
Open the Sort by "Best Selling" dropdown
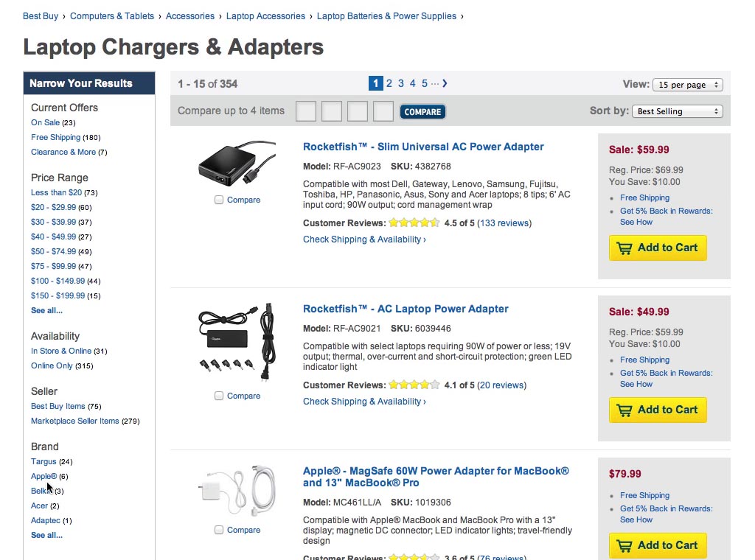678,111
